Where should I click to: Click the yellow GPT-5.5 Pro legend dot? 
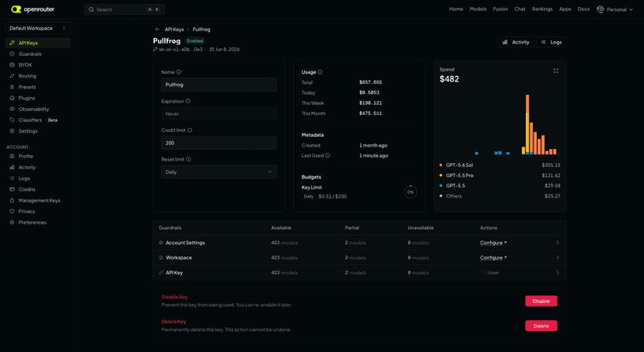[x=441, y=175]
